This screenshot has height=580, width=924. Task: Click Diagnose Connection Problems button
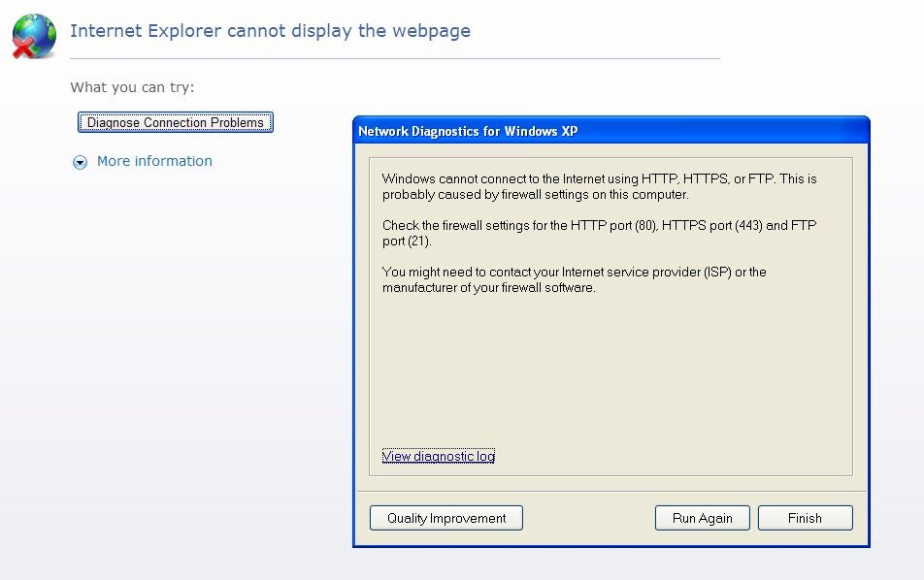pyautogui.click(x=176, y=122)
